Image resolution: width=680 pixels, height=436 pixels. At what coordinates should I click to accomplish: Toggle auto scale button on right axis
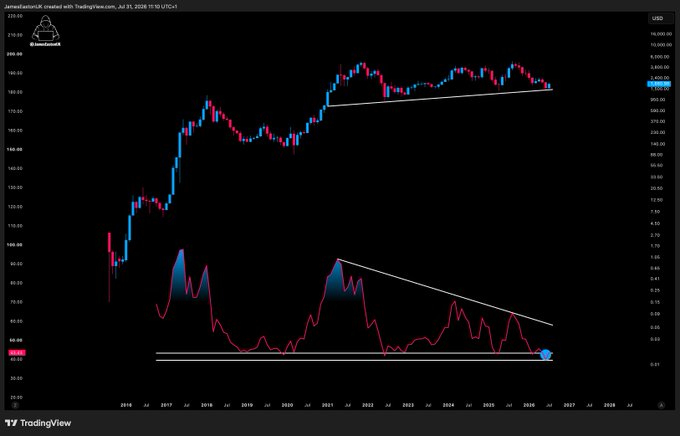[661, 405]
